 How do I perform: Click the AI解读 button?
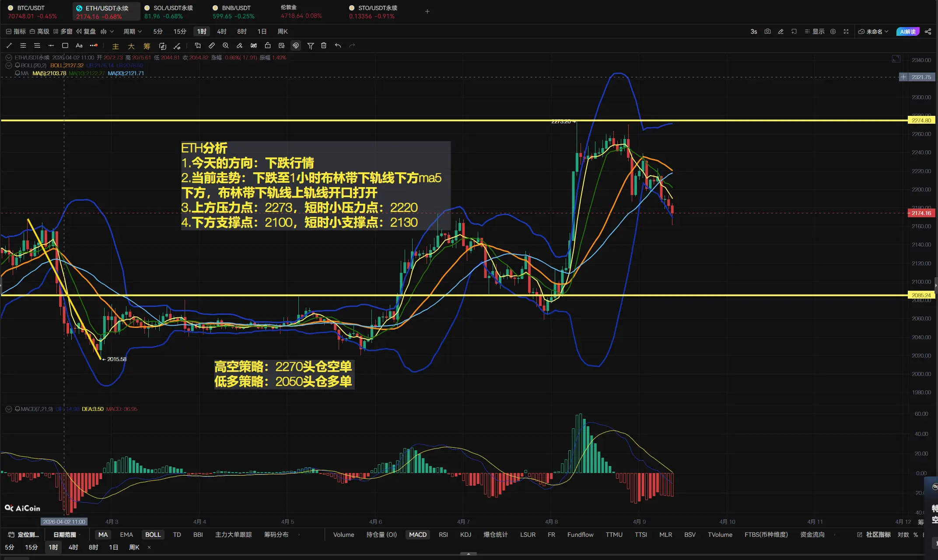(908, 31)
